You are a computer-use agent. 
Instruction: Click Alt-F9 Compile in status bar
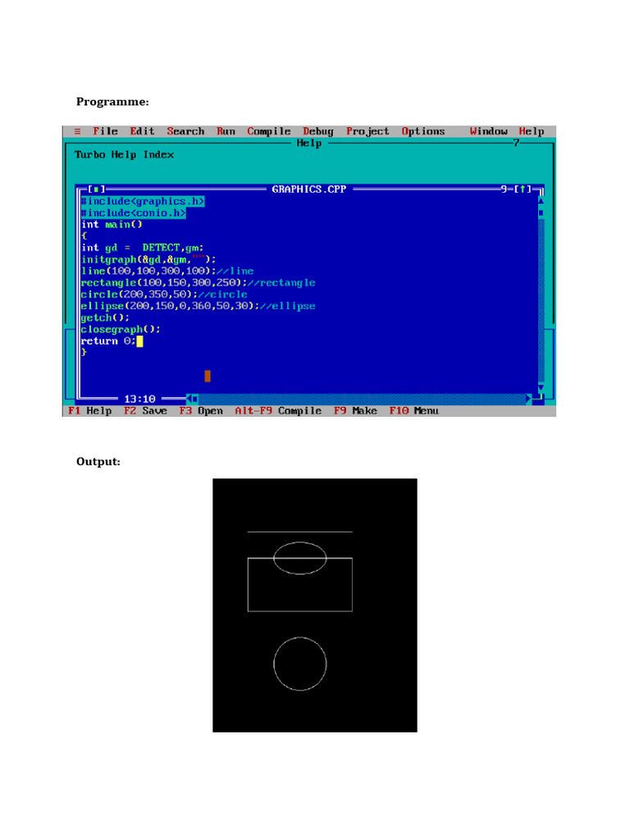click(278, 411)
